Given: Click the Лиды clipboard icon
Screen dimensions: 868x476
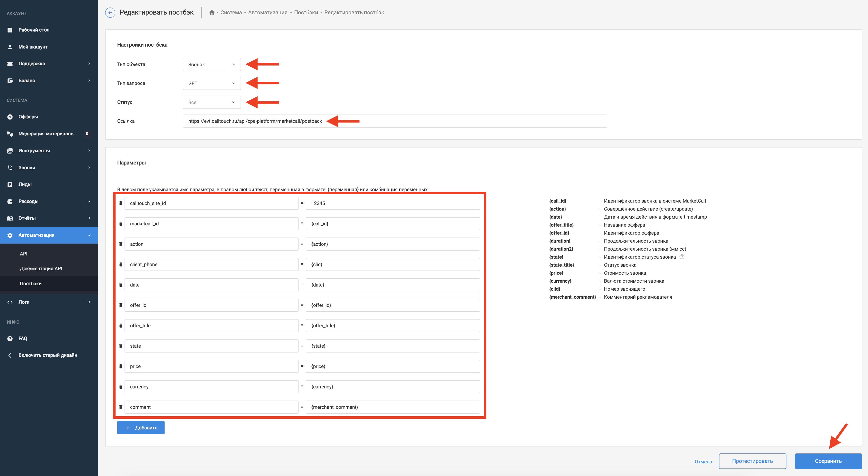Looking at the screenshot, I should point(10,185).
